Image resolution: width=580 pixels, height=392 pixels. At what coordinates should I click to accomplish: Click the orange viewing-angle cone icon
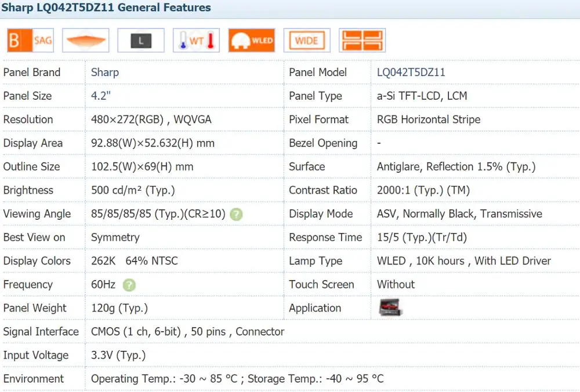click(86, 41)
